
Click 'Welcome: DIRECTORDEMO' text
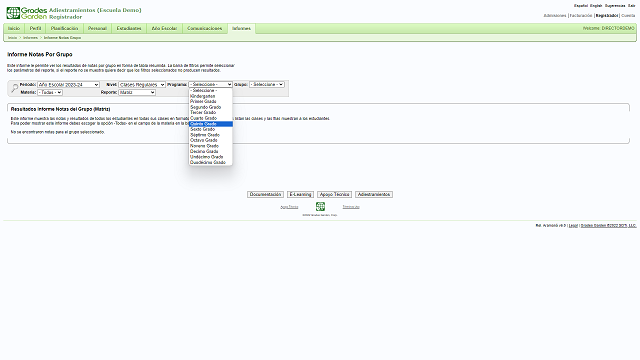609,29
